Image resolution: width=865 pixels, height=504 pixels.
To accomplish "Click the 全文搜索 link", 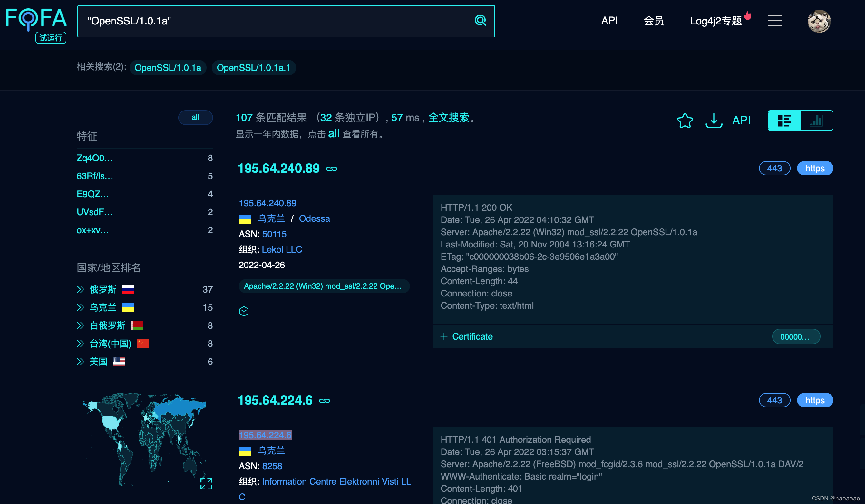I will [448, 118].
